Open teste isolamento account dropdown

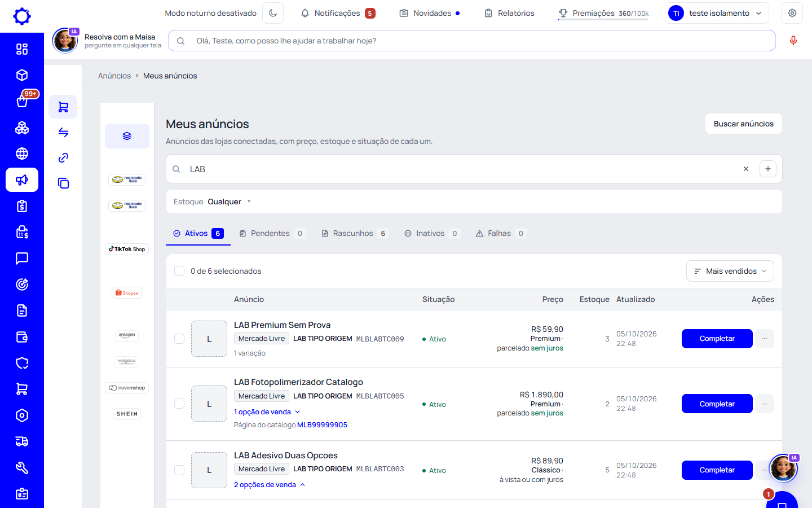point(717,13)
